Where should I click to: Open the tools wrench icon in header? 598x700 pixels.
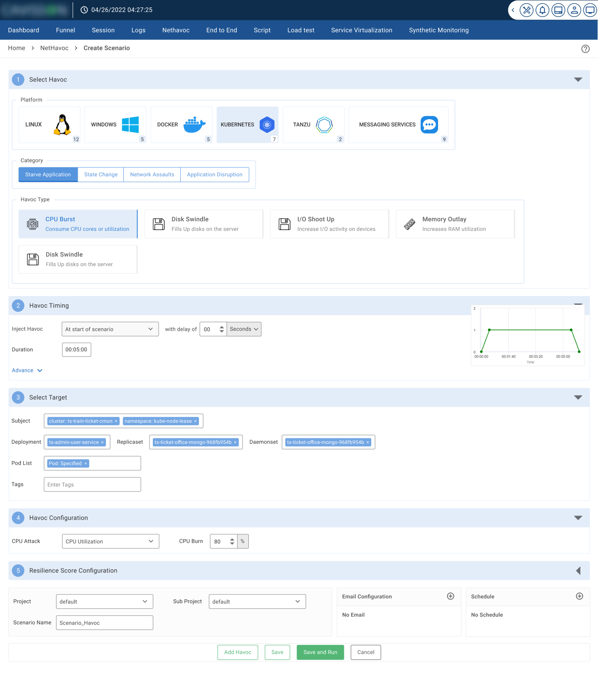coord(526,10)
